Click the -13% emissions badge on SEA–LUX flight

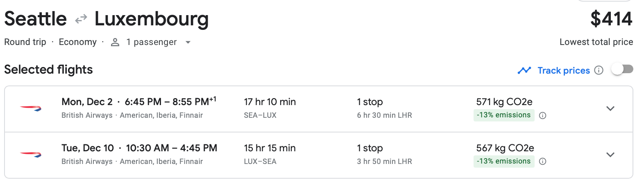tap(503, 115)
